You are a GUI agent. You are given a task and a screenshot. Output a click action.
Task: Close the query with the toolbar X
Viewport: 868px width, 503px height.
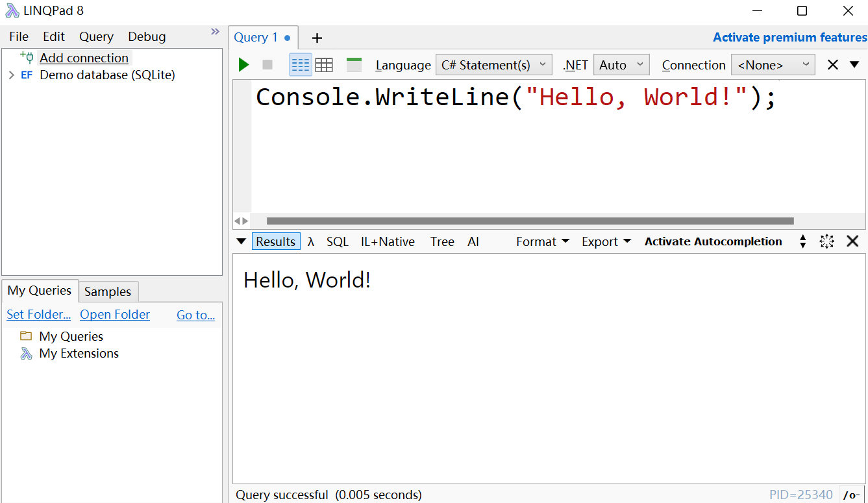point(833,65)
